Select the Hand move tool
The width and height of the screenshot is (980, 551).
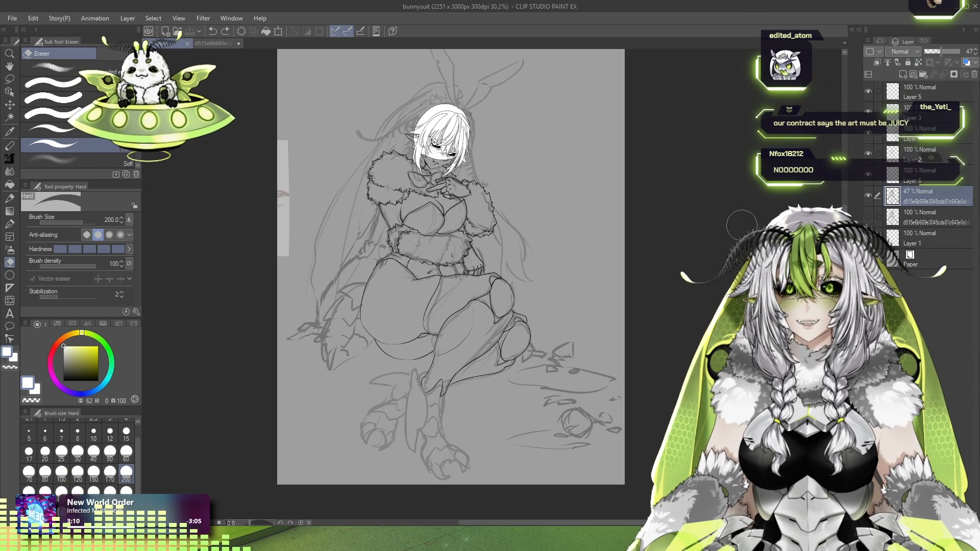click(x=9, y=66)
